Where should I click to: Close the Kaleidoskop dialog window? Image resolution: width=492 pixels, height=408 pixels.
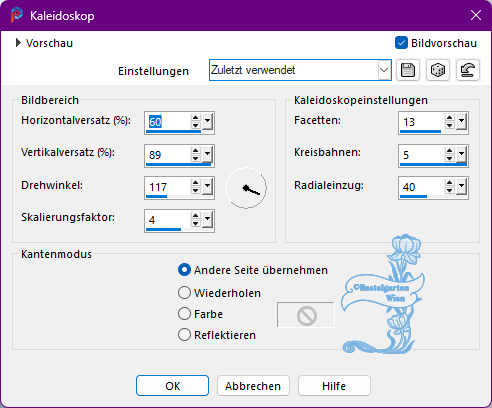tap(476, 15)
